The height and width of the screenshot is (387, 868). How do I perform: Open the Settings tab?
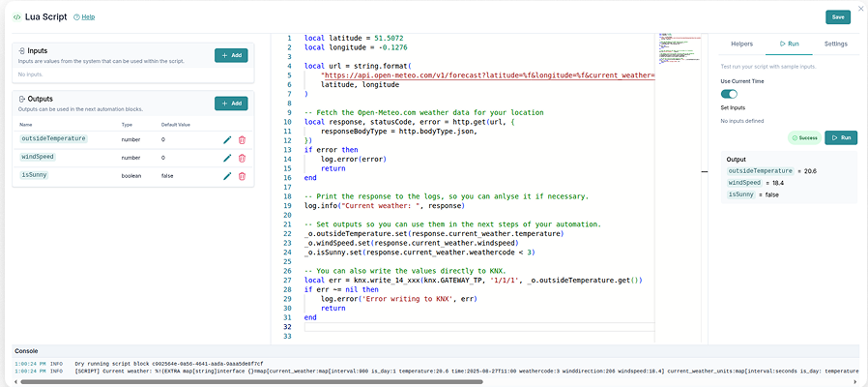click(x=835, y=44)
